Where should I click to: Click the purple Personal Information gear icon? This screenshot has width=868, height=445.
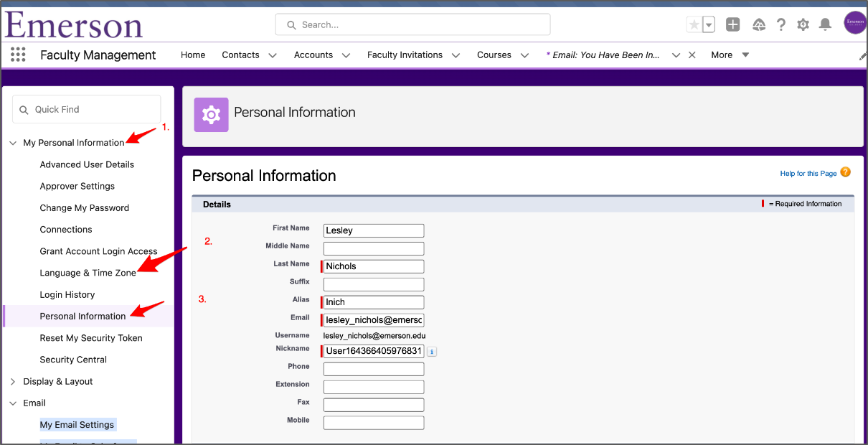pos(211,115)
